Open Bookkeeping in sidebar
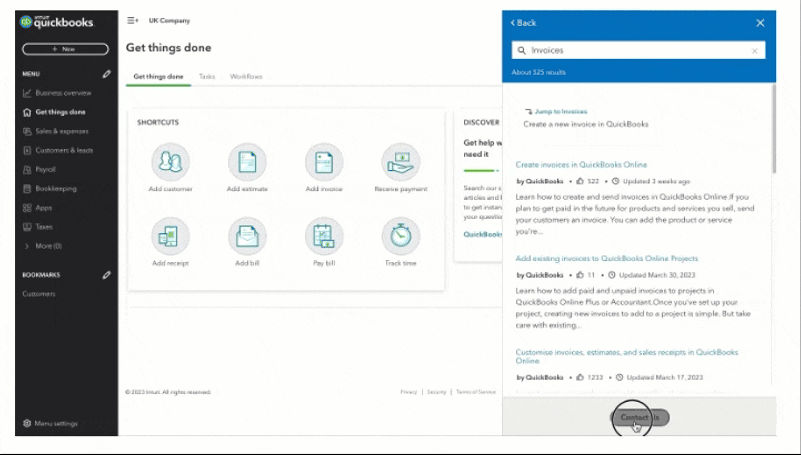Image resolution: width=801 pixels, height=455 pixels. 50,188
